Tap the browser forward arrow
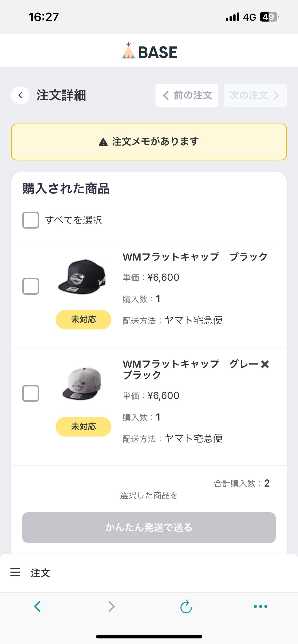 [112, 606]
